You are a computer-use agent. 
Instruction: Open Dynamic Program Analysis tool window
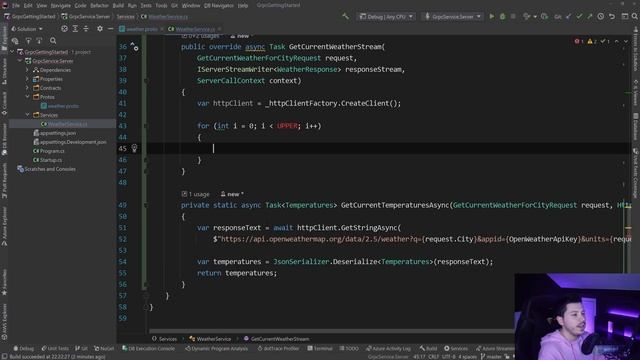(x=216, y=349)
